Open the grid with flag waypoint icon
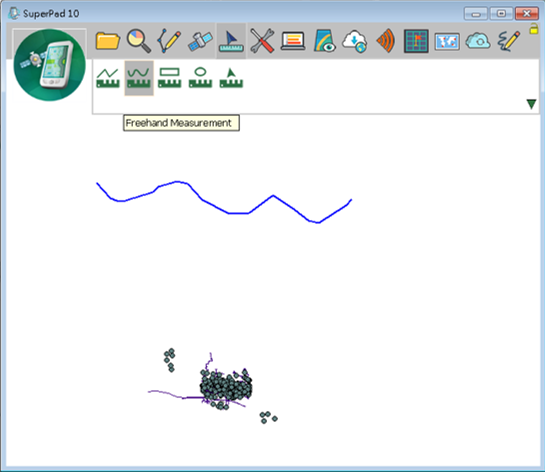This screenshot has width=545, height=472. pyautogui.click(x=416, y=41)
